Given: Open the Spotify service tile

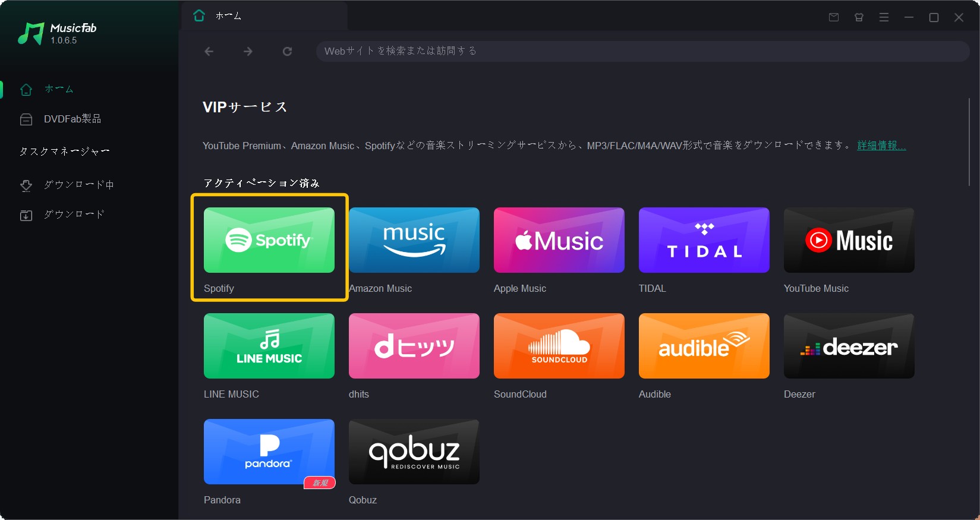Looking at the screenshot, I should point(269,240).
